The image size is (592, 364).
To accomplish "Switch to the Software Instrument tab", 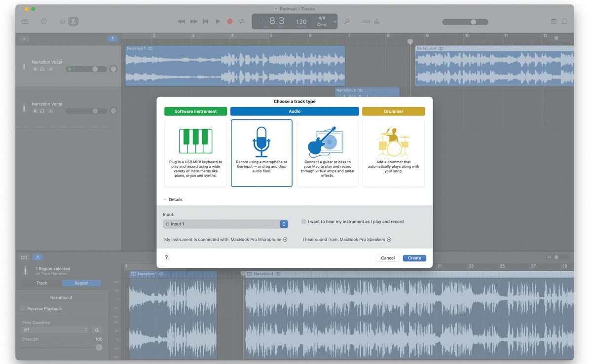I will pyautogui.click(x=195, y=111).
